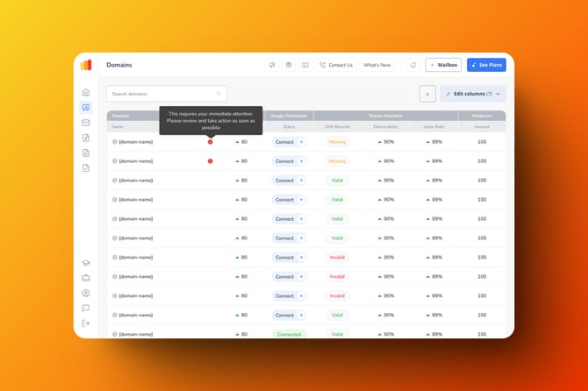Click the + Mailbox button
The height and width of the screenshot is (391, 588).
pyautogui.click(x=443, y=65)
